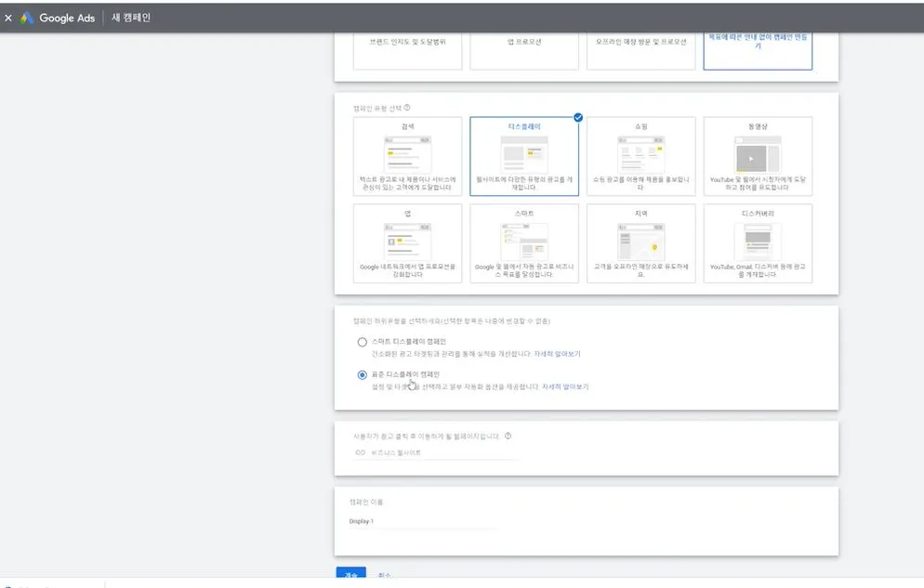This screenshot has height=588, width=924.
Task: Choose 표준 디스플레이 캠페인 radio button
Action: pos(363,374)
